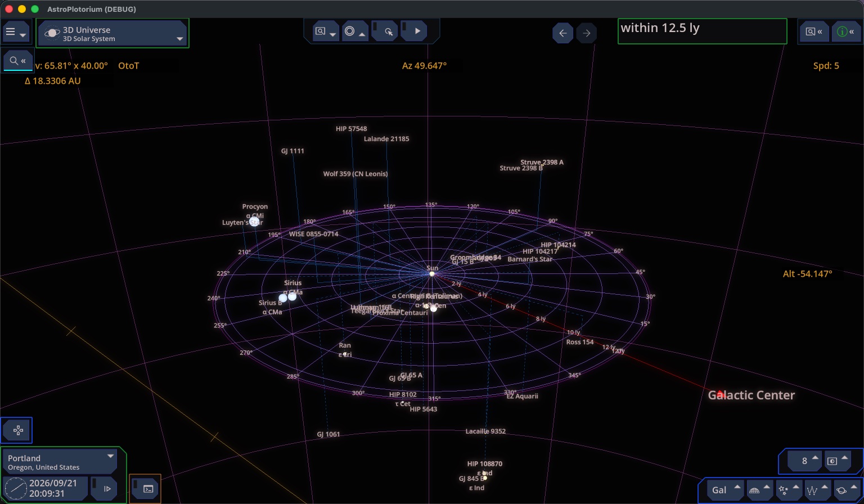Click the navigation pad icon
Viewport: 864px width, 504px height.
pos(17,430)
